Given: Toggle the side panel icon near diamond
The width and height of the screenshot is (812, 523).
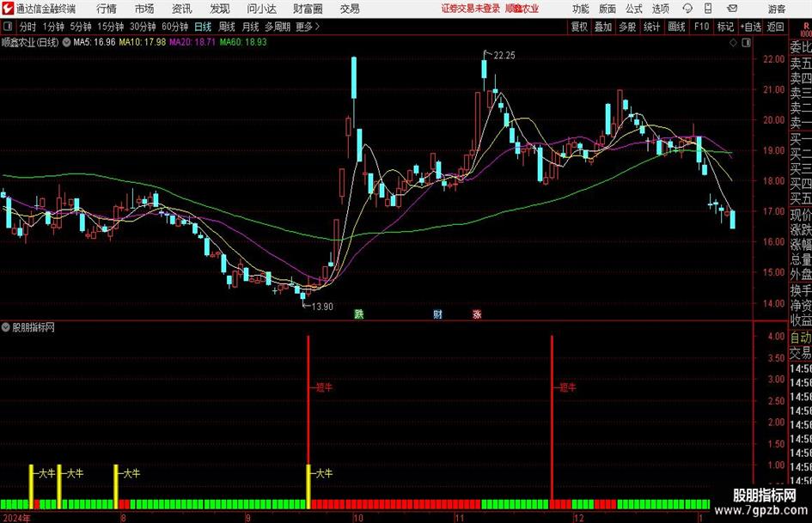Looking at the screenshot, I should [746, 43].
